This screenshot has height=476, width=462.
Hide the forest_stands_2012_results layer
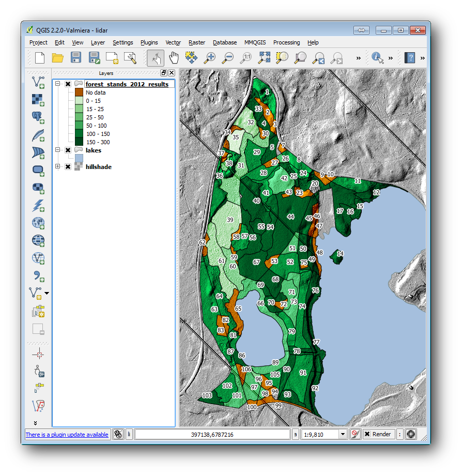68,84
